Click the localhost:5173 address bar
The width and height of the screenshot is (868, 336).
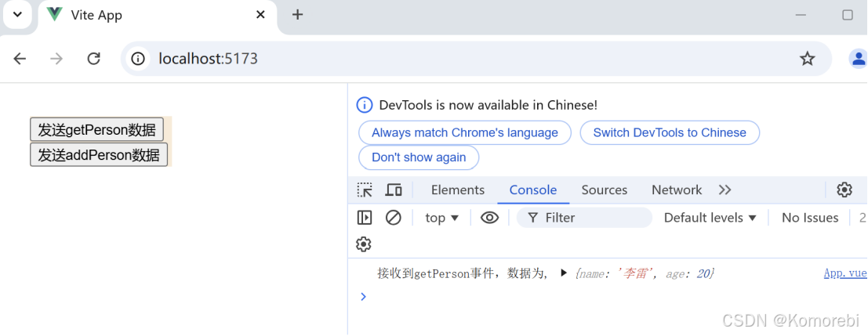pyautogui.click(x=476, y=59)
